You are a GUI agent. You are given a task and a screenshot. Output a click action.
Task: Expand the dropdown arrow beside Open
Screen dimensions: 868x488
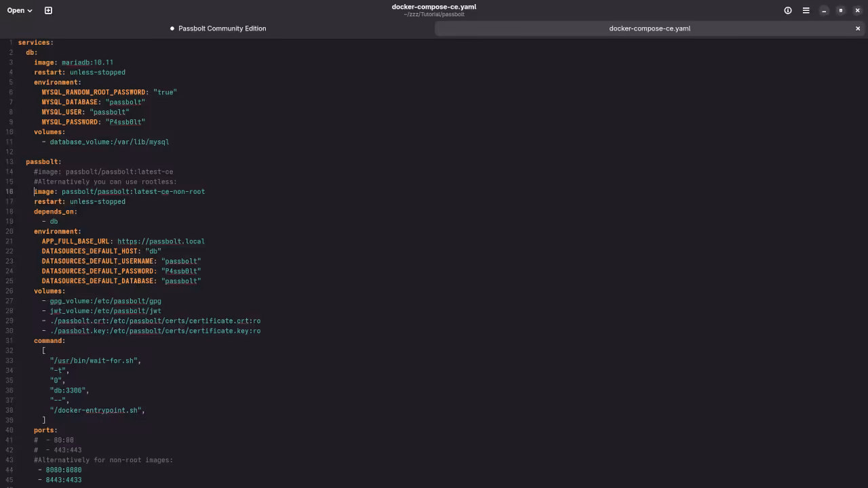(x=29, y=10)
